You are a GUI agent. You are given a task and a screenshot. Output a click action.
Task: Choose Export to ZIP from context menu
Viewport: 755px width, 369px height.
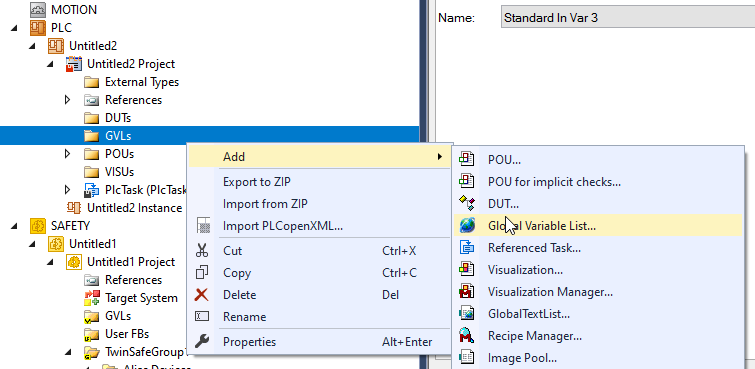coord(257,182)
